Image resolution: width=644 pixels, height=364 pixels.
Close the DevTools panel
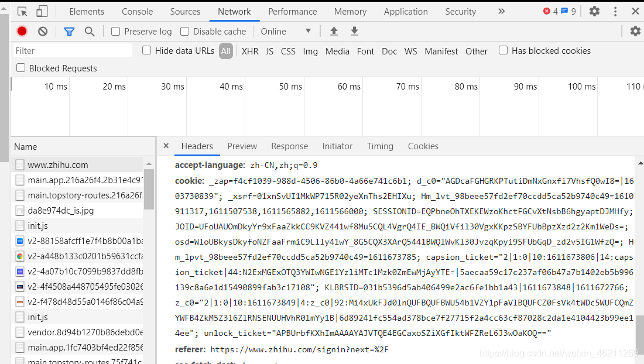[x=635, y=12]
